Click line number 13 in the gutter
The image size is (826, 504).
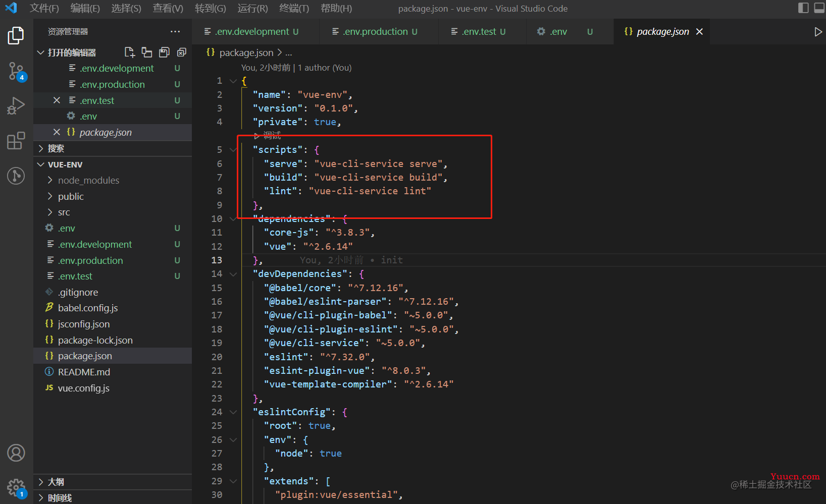tap(217, 260)
